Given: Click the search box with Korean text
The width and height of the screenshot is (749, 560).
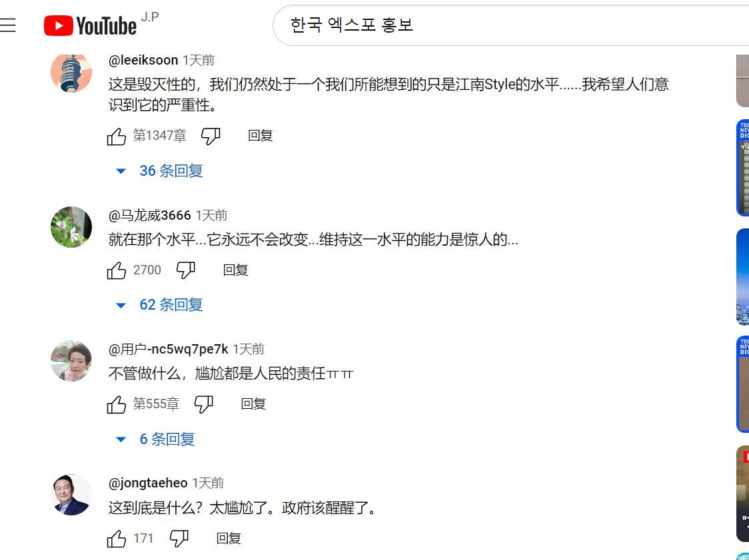Looking at the screenshot, I should [510, 25].
